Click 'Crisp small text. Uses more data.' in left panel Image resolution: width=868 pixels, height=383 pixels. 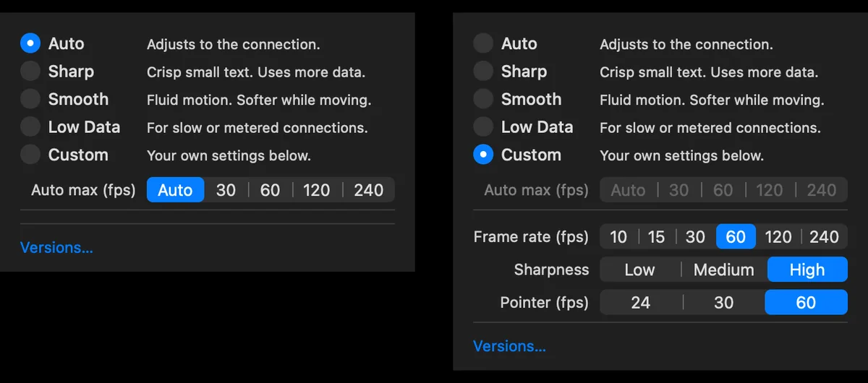(x=256, y=72)
